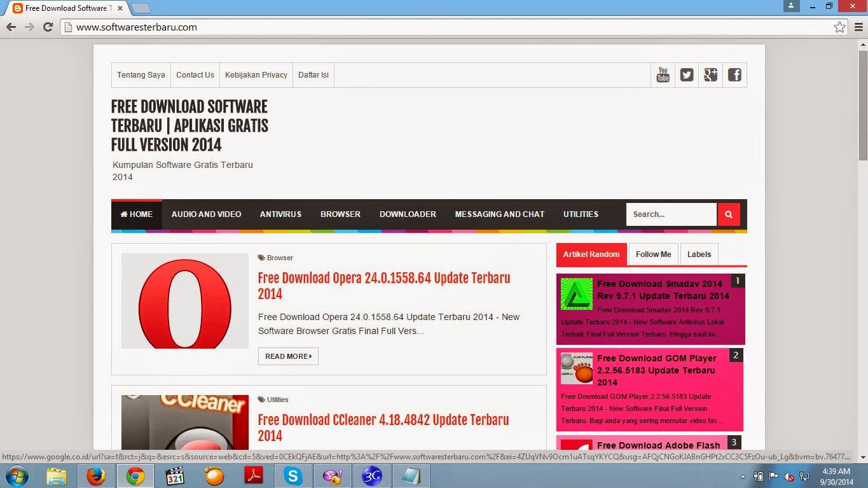
Task: Click the Action Center flag tray icon
Action: pyautogui.click(x=774, y=476)
